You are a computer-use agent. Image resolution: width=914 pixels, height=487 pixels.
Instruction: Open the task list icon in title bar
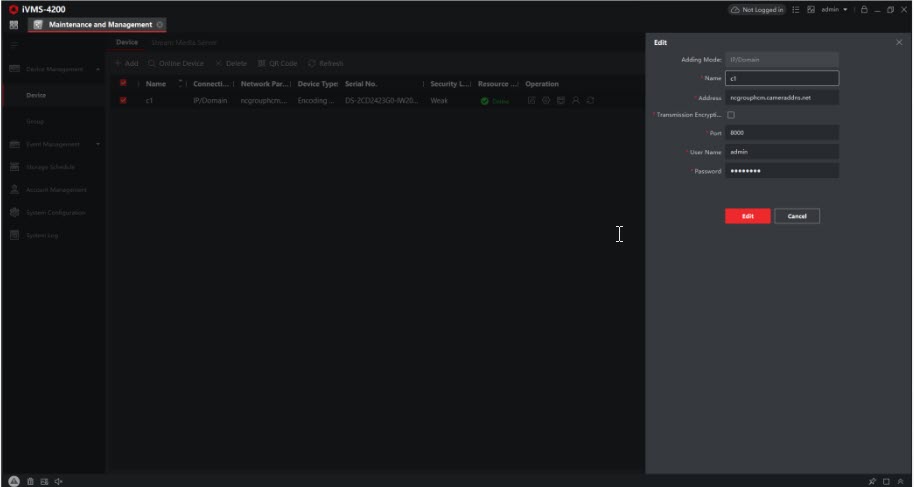(x=795, y=9)
